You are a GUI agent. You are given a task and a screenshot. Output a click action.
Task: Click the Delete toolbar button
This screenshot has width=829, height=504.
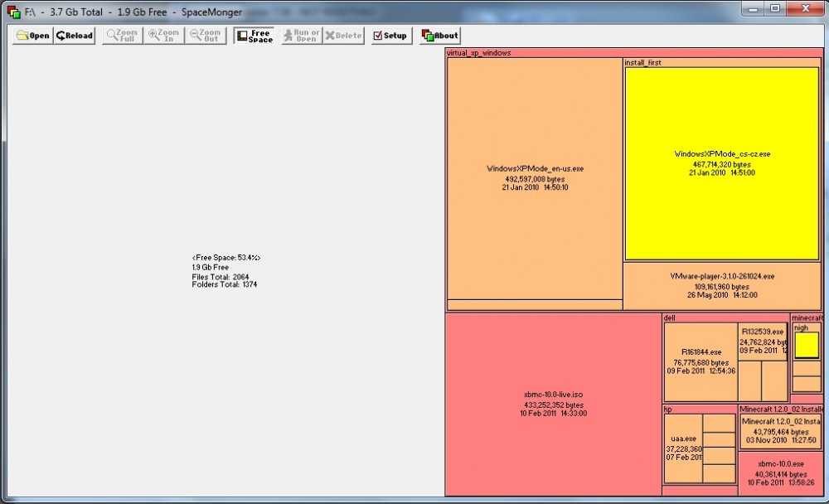[x=343, y=36]
